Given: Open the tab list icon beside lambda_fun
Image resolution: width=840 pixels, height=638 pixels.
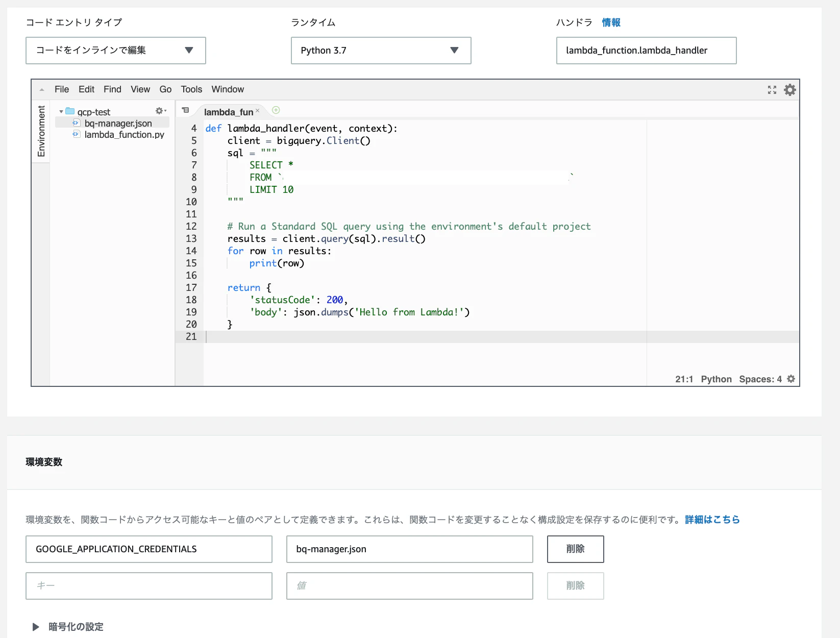Looking at the screenshot, I should pos(186,110).
